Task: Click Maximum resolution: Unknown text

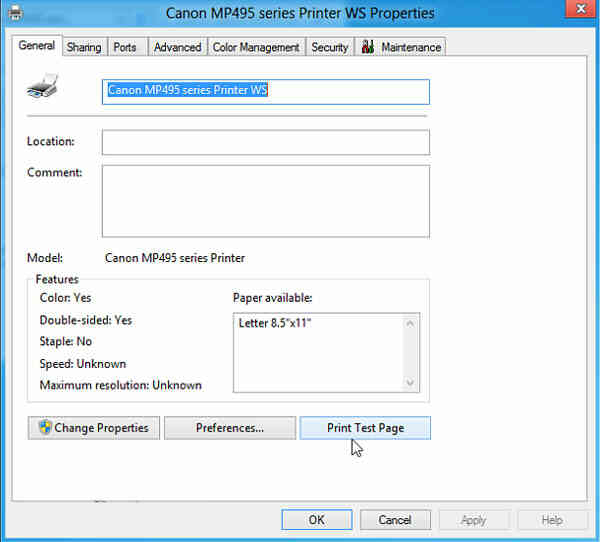Action: point(121,385)
